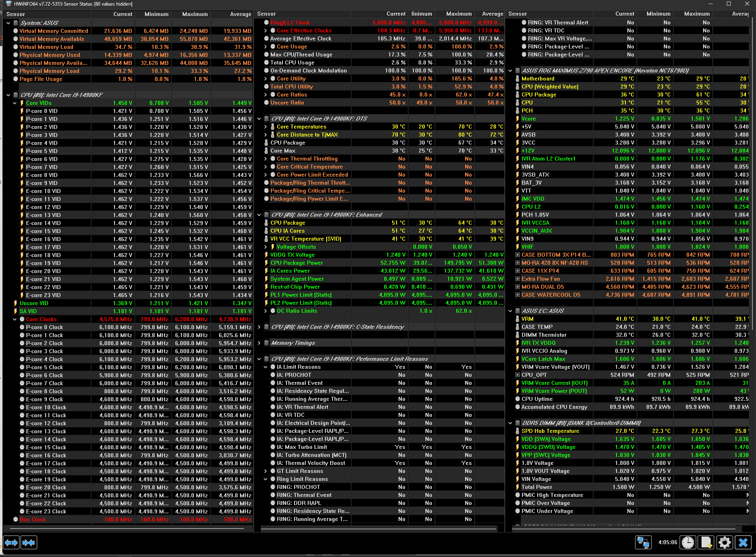Expand the Core Temperatures group
The height and width of the screenshot is (557, 756).
(x=265, y=127)
